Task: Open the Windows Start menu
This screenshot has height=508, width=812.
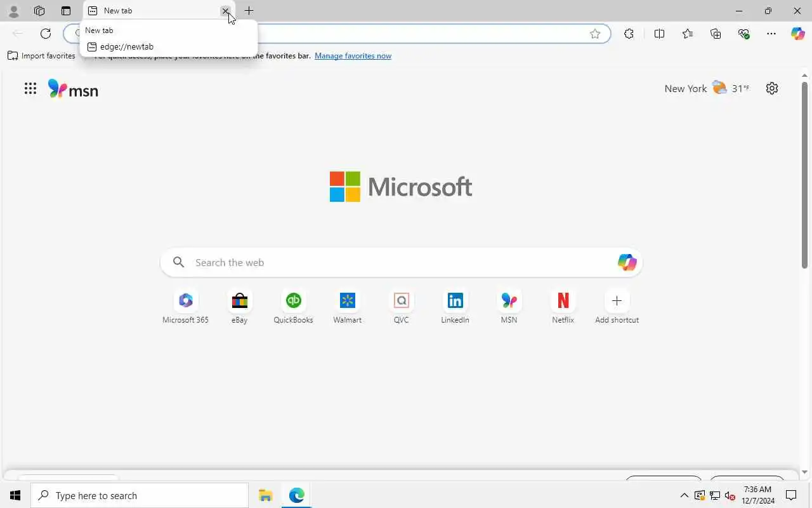Action: click(15, 495)
